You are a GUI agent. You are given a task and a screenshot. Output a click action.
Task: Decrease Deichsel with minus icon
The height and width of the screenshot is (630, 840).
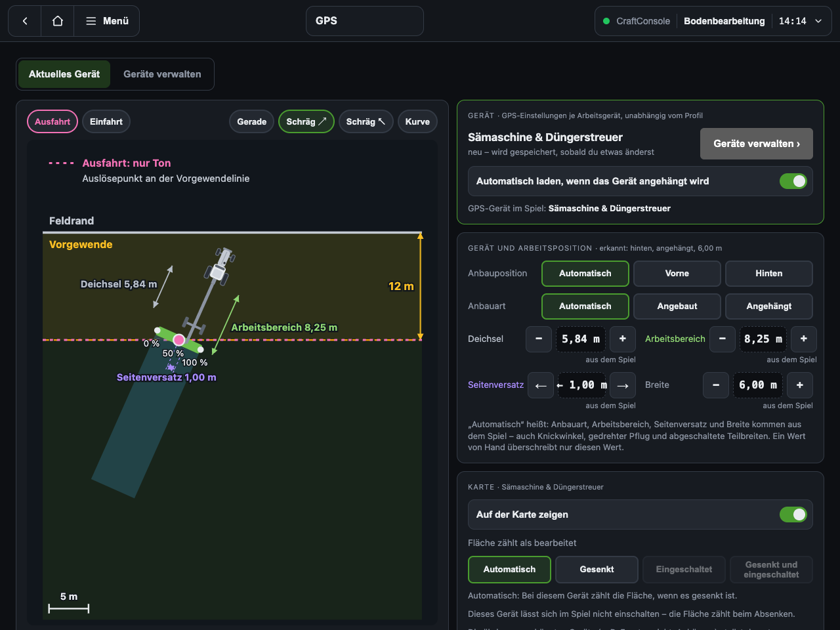pyautogui.click(x=539, y=339)
